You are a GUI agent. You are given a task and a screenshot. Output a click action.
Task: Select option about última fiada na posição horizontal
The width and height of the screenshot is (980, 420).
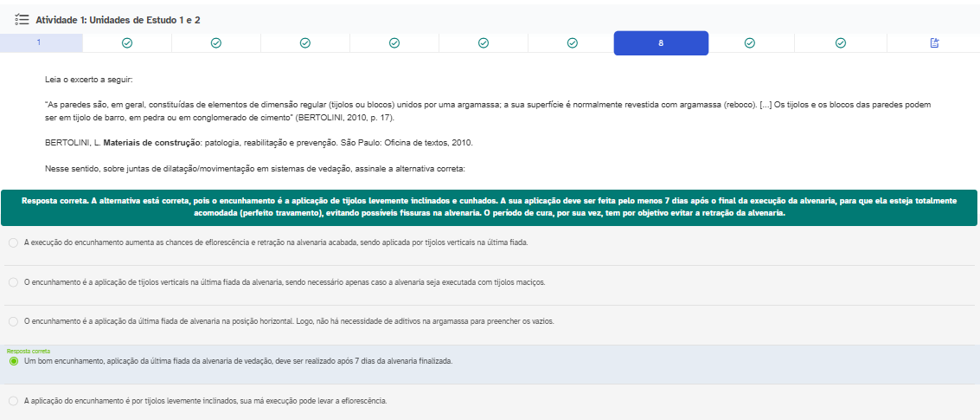(x=13, y=321)
